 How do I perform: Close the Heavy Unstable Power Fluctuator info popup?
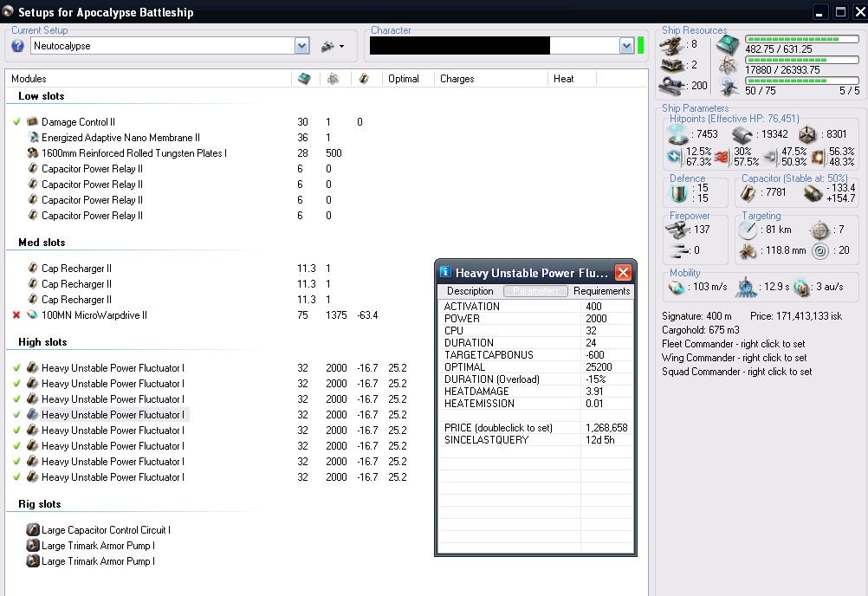coord(624,272)
